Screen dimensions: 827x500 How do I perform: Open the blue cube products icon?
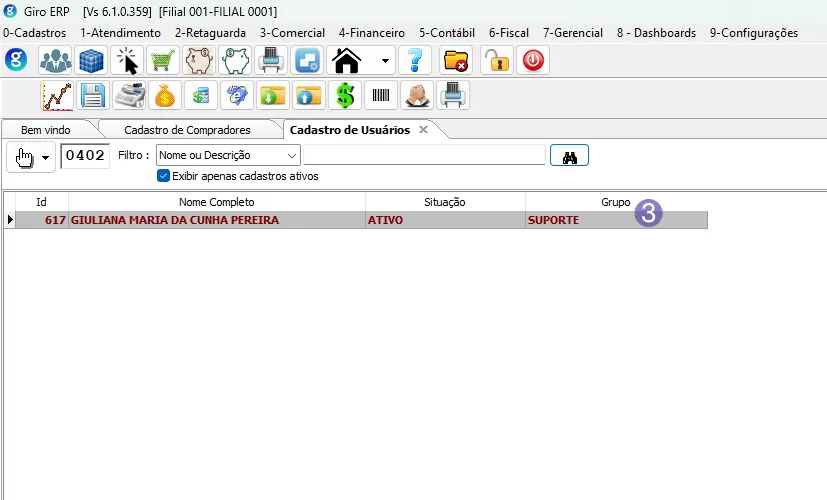(92, 61)
